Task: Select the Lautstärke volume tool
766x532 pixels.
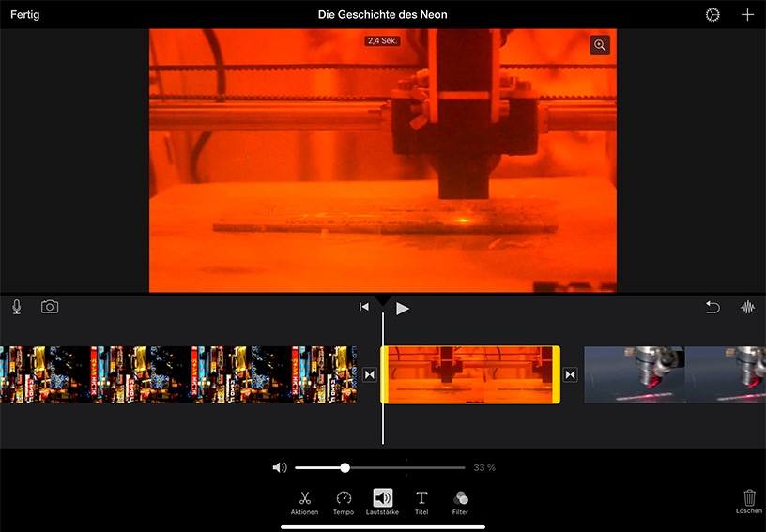Action: (x=382, y=502)
